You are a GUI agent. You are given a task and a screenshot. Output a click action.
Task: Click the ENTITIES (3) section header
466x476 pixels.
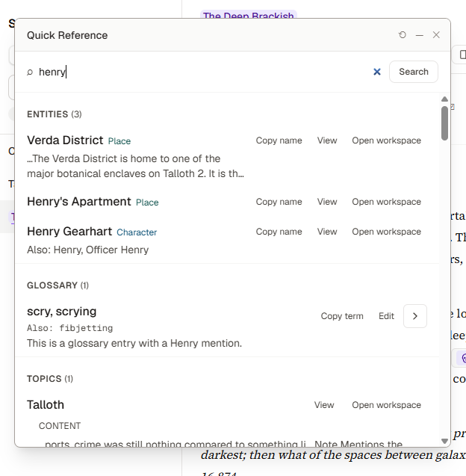click(55, 114)
